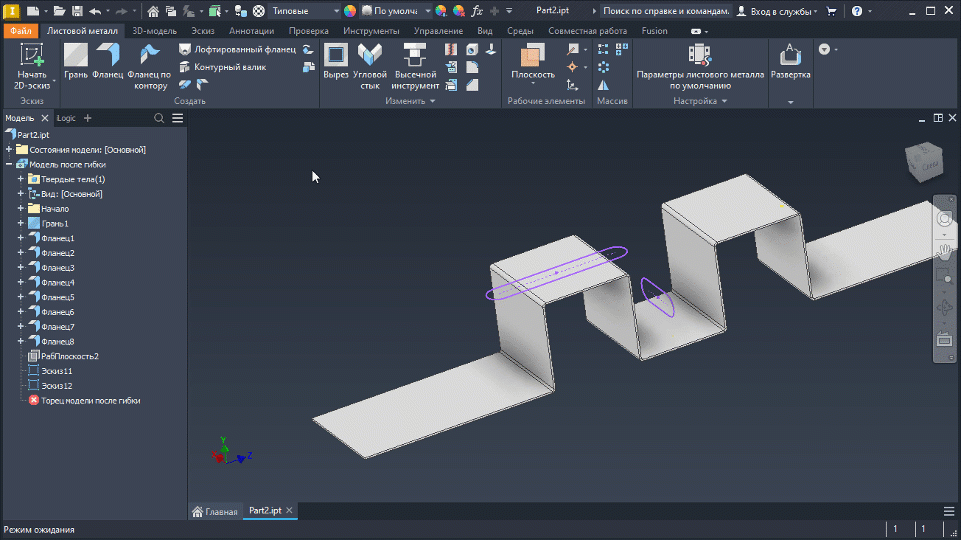Switch to the Аннотации ribbon tab
This screenshot has width=961, height=540.
pyautogui.click(x=251, y=31)
